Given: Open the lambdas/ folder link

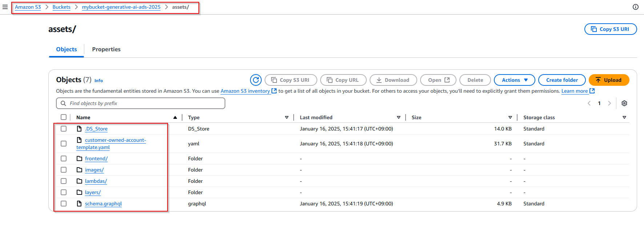Looking at the screenshot, I should pyautogui.click(x=96, y=181).
